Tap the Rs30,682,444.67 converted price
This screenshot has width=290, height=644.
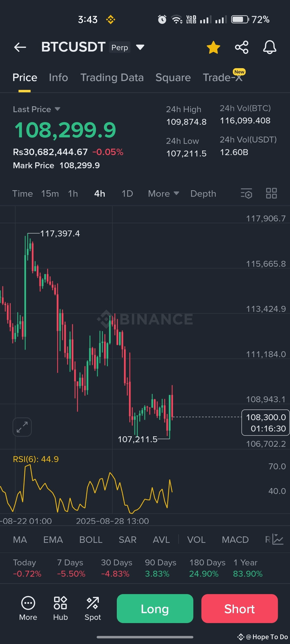click(50, 152)
